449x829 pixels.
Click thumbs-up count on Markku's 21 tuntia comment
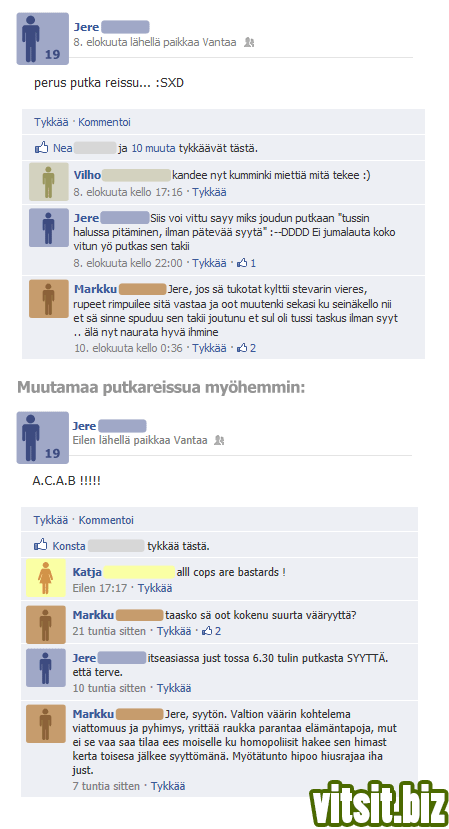tap(212, 631)
